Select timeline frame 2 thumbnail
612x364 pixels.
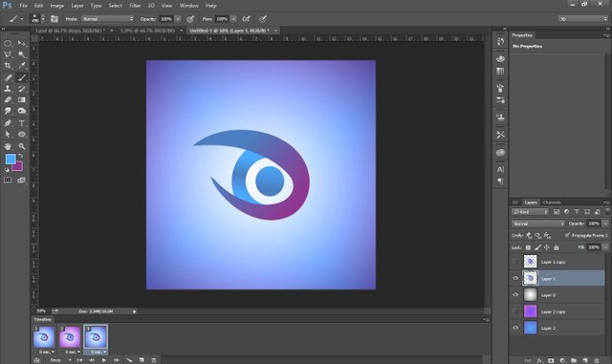pyautogui.click(x=70, y=336)
